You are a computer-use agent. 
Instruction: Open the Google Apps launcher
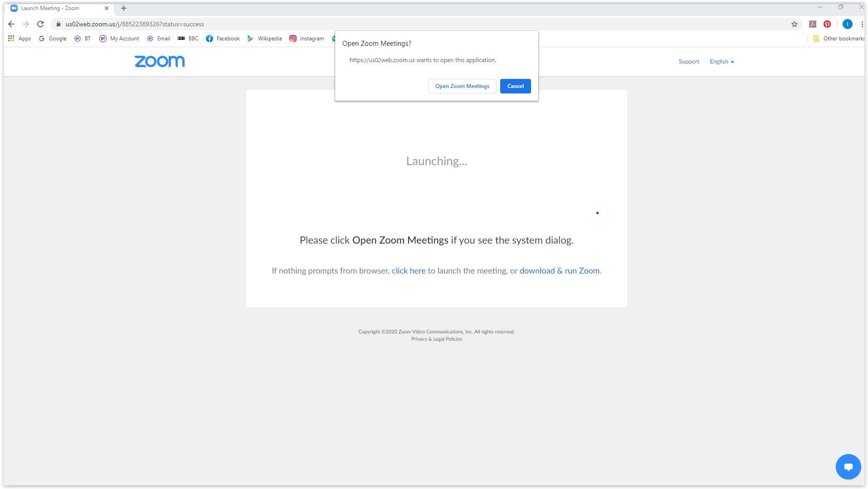pyautogui.click(x=11, y=39)
